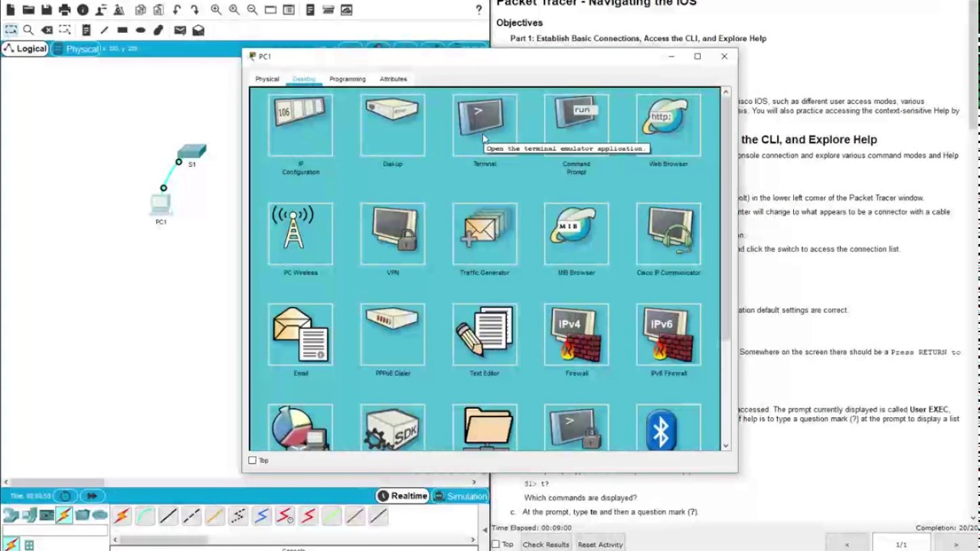Open the IP Configuration app

(301, 126)
